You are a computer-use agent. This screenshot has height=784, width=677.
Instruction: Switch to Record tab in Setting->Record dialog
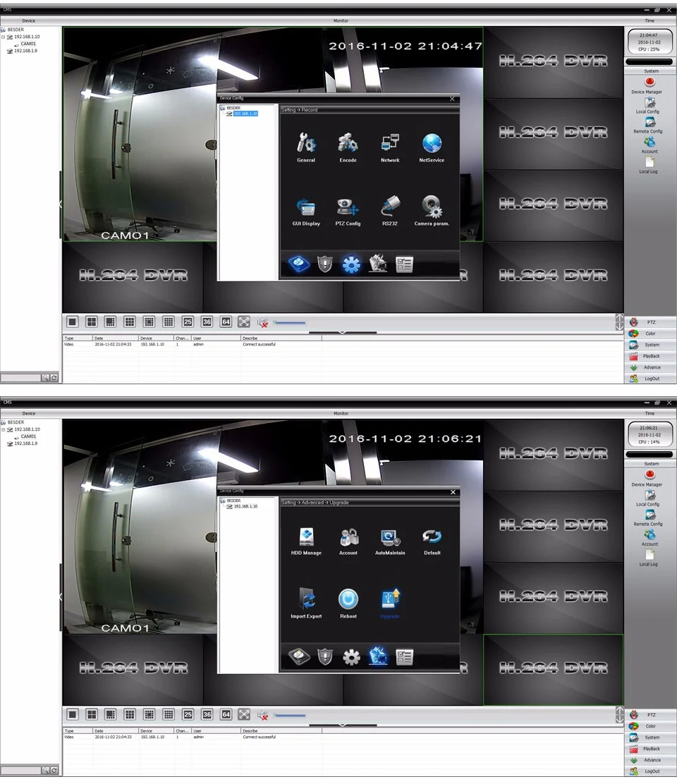298,264
